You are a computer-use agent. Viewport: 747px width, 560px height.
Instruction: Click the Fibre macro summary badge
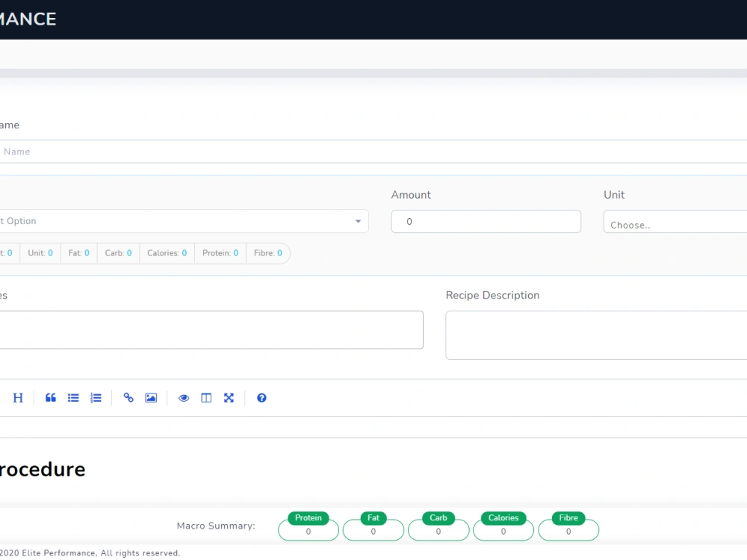[x=568, y=517]
